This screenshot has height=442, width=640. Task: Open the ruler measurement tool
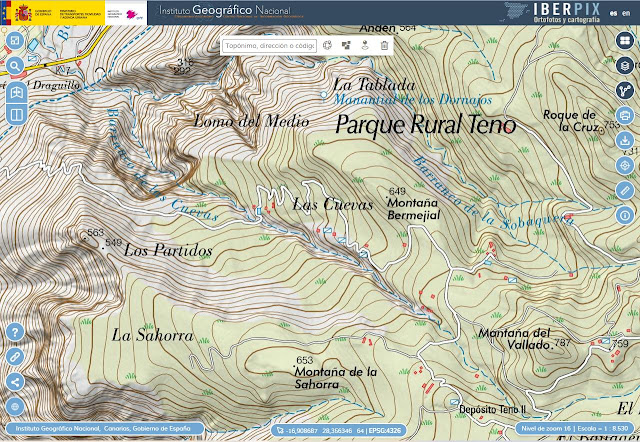point(624,191)
